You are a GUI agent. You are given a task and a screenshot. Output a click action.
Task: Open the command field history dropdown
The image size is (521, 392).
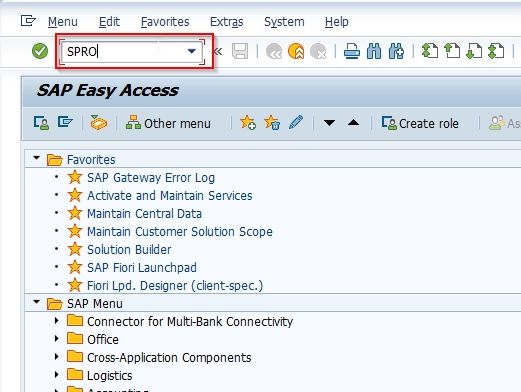click(191, 51)
